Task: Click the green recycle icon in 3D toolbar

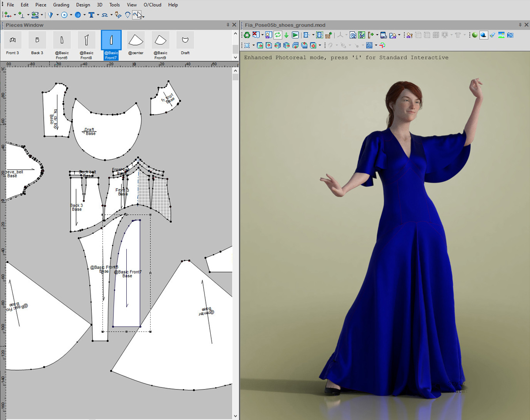Action: coord(247,35)
